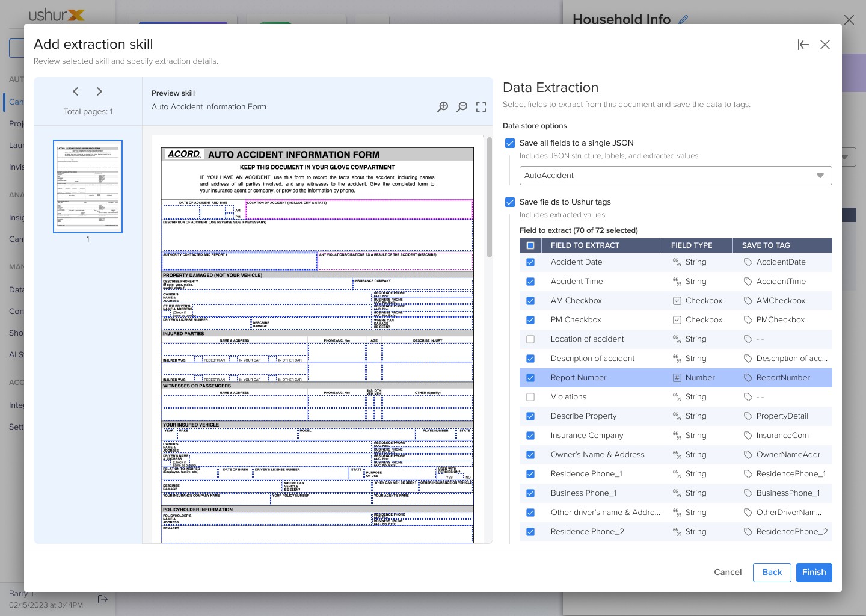
Task: Click the Residence Phone_1 field name
Action: pyautogui.click(x=586, y=474)
